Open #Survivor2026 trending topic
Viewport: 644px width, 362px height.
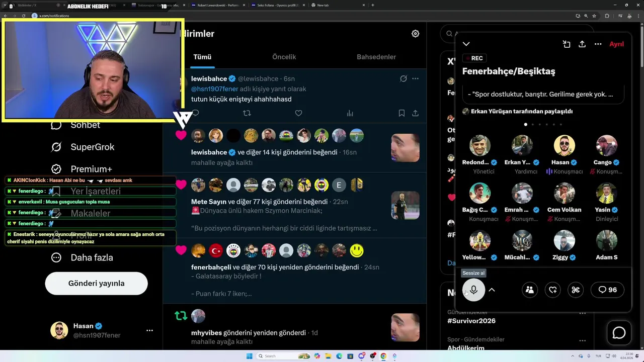[x=471, y=321]
